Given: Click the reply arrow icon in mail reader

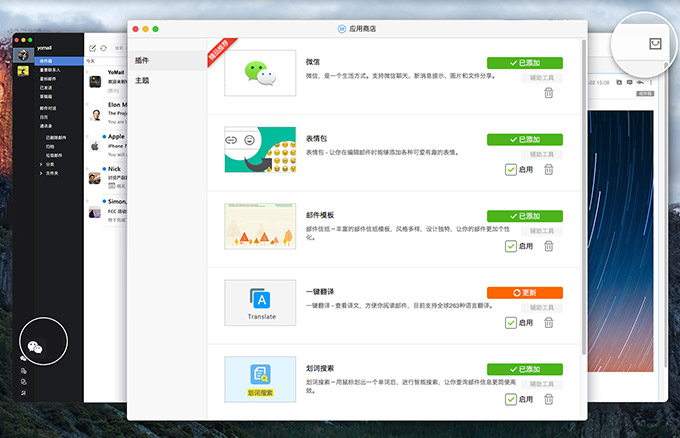Looking at the screenshot, I should click(640, 82).
